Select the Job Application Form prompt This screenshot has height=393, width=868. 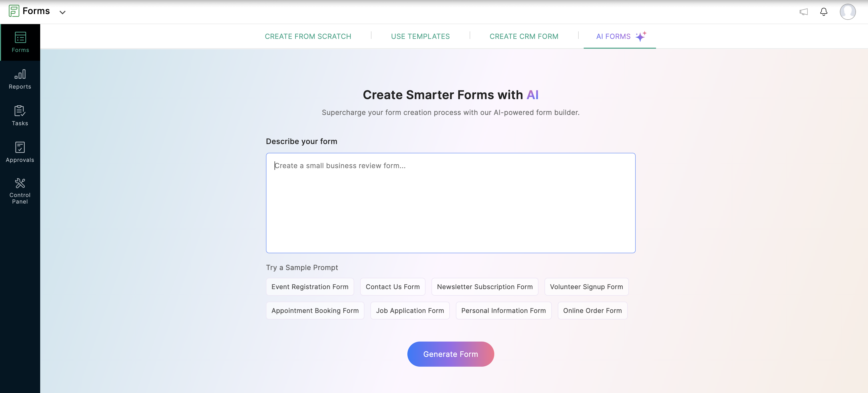coord(410,310)
